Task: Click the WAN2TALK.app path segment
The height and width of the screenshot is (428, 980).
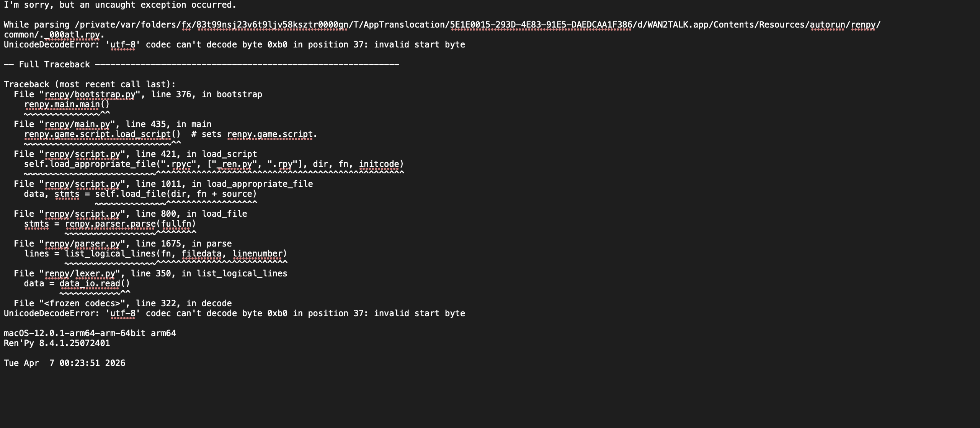Action: coord(673,25)
